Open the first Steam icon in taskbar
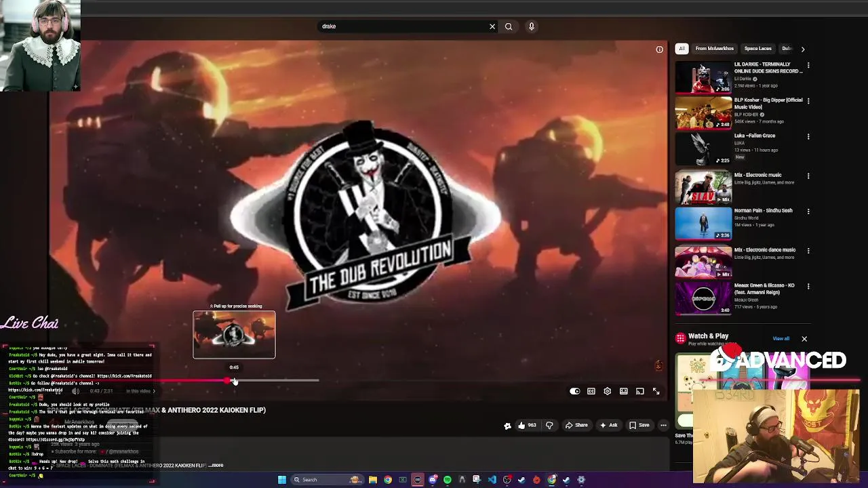The image size is (868, 488). (x=521, y=480)
